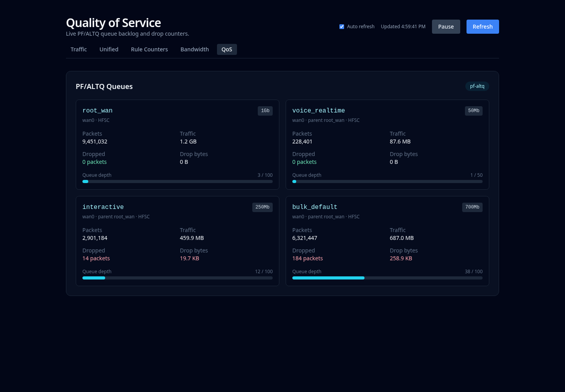Click the 50Mb bandwidth badge
Viewport: 565px width, 392px height.
tap(474, 111)
